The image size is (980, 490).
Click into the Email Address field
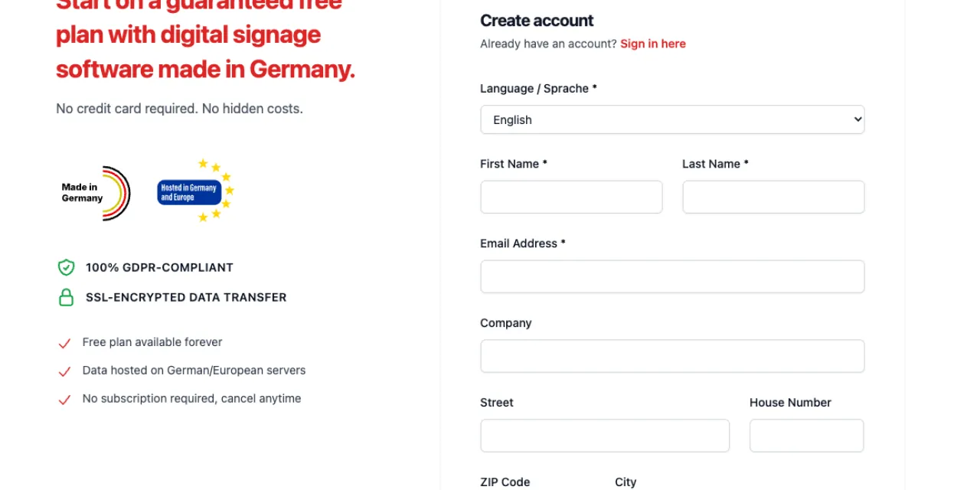pyautogui.click(x=672, y=276)
